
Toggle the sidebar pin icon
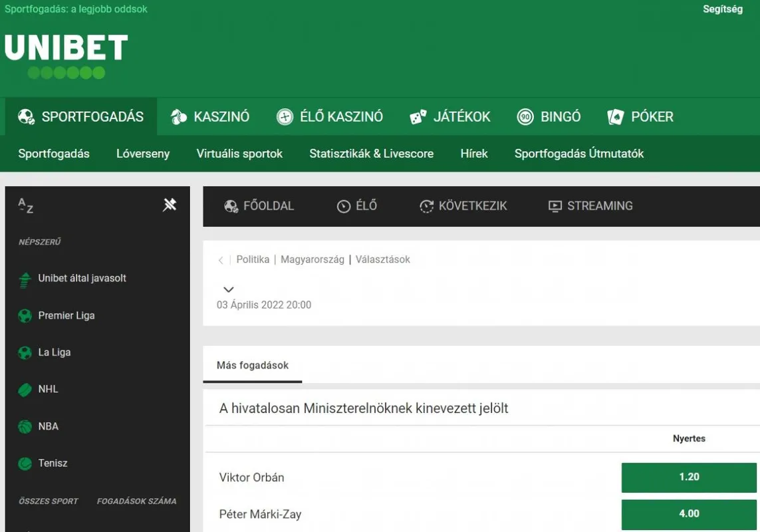click(x=170, y=205)
